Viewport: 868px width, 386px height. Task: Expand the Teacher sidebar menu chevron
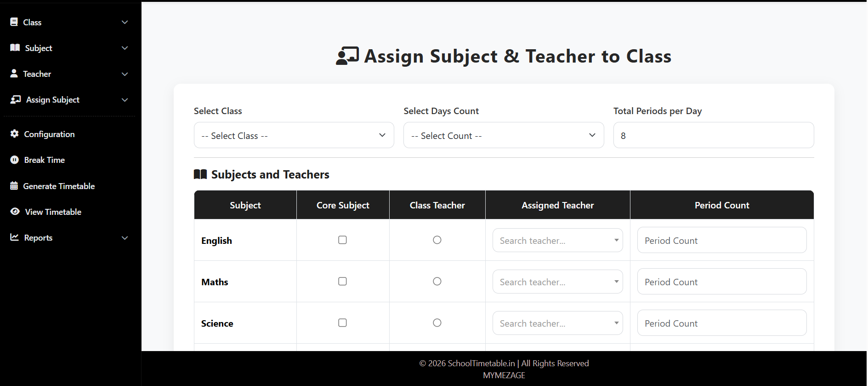coord(125,74)
